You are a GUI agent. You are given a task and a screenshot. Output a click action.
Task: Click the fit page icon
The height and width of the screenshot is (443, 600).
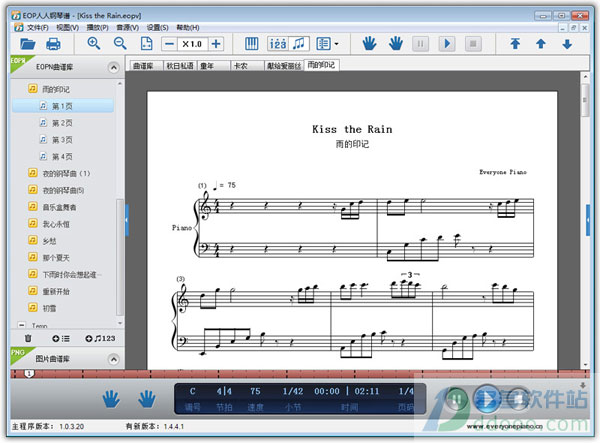147,44
